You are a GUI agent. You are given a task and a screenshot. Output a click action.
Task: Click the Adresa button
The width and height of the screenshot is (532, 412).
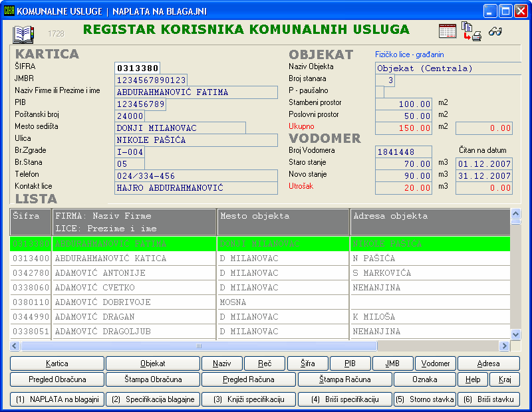[489, 363]
